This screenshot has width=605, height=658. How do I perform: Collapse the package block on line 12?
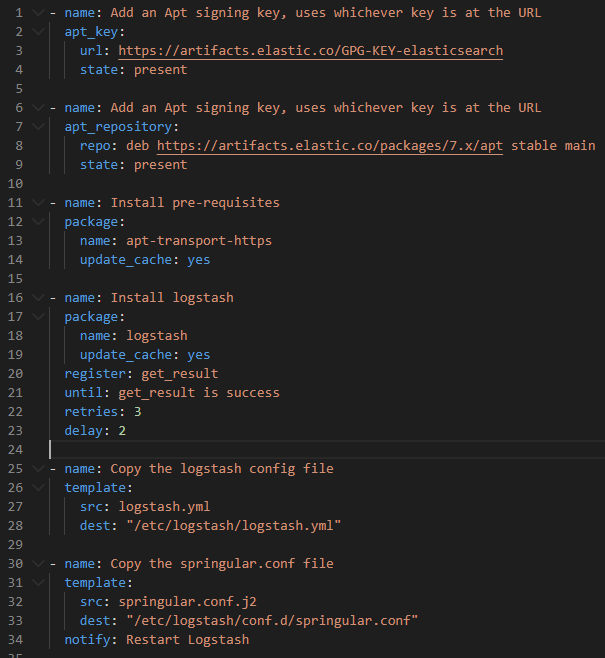click(x=38, y=222)
